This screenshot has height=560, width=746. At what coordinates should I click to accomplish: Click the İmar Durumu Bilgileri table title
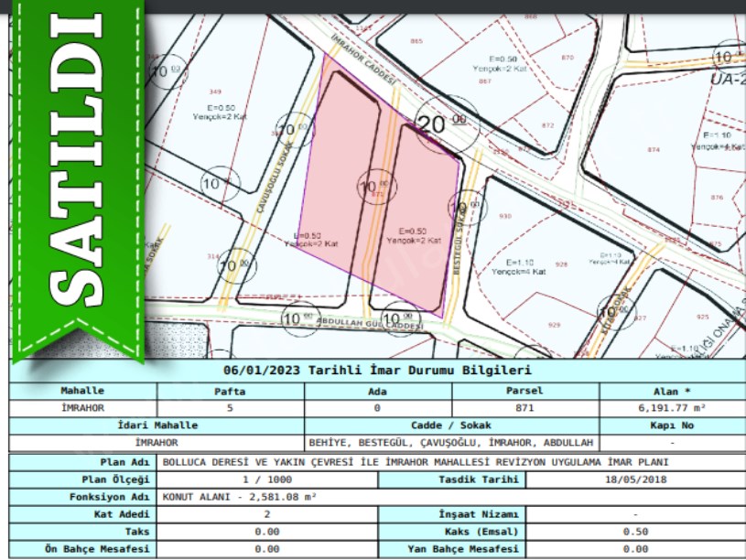[x=377, y=371]
